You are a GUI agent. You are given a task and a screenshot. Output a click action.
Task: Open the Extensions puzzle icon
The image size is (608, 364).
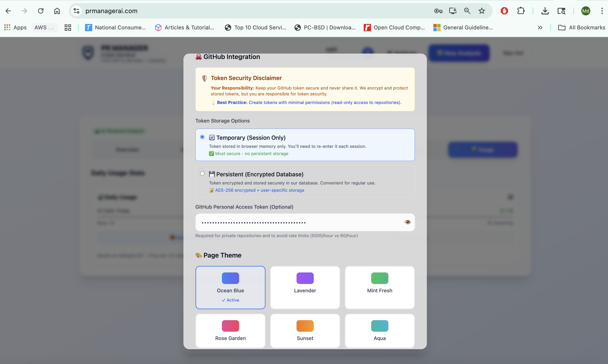521,11
